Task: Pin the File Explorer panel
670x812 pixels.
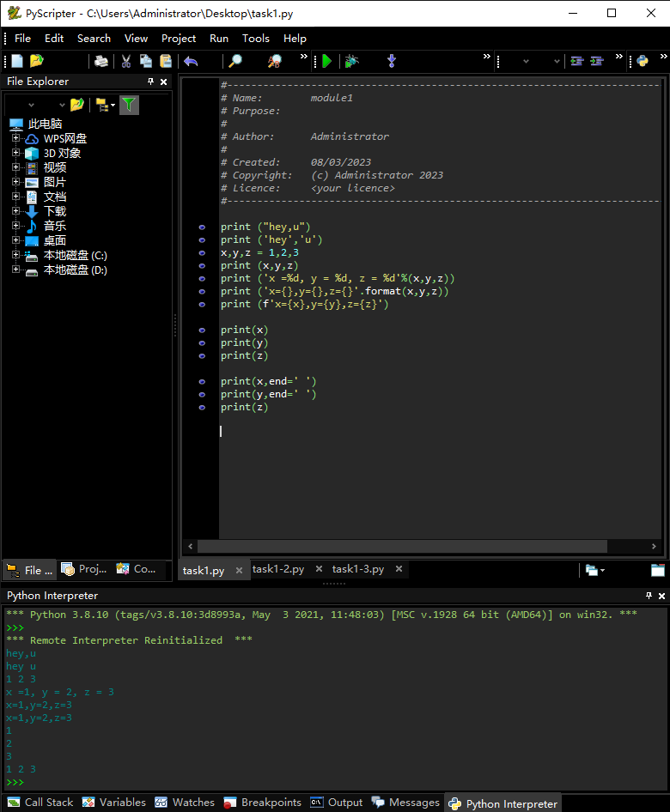Action: [151, 82]
